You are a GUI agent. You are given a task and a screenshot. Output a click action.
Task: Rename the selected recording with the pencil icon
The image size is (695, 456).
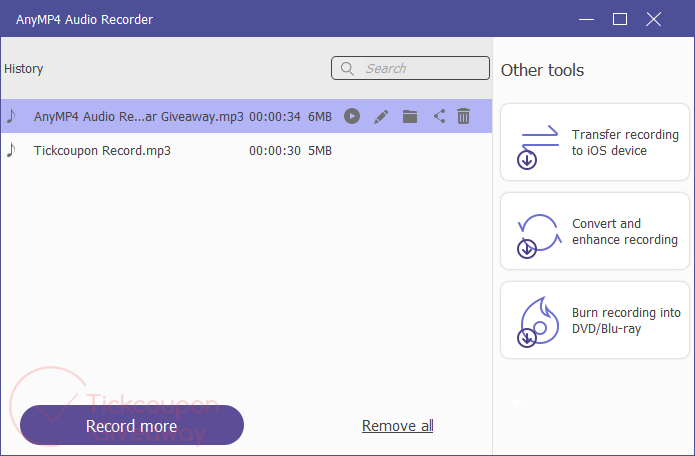point(381,117)
